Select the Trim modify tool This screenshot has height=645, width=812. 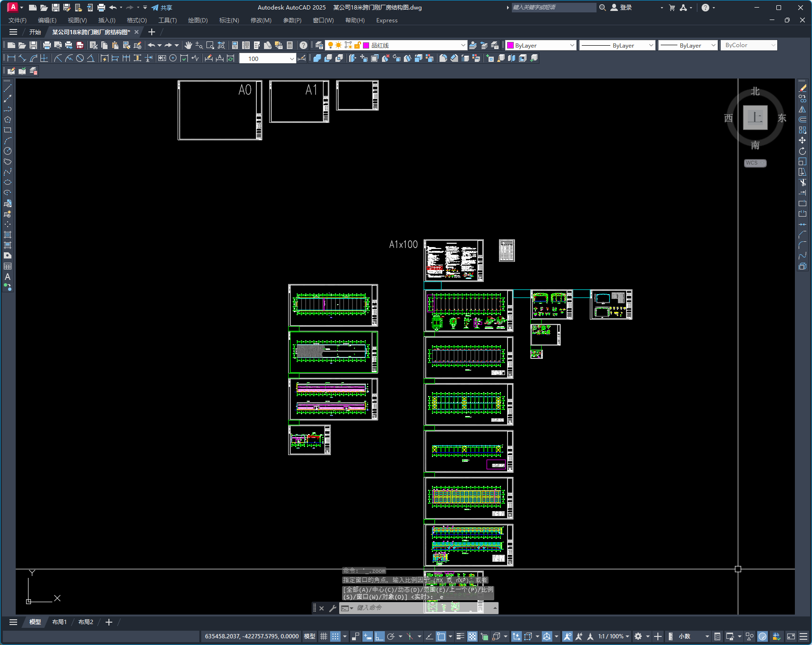pyautogui.click(x=802, y=182)
